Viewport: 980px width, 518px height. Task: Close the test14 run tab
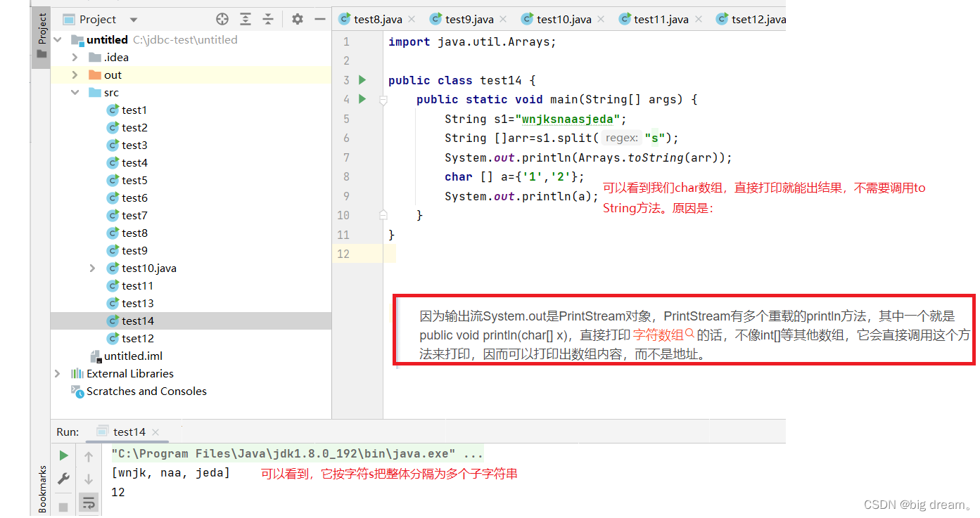coord(155,432)
